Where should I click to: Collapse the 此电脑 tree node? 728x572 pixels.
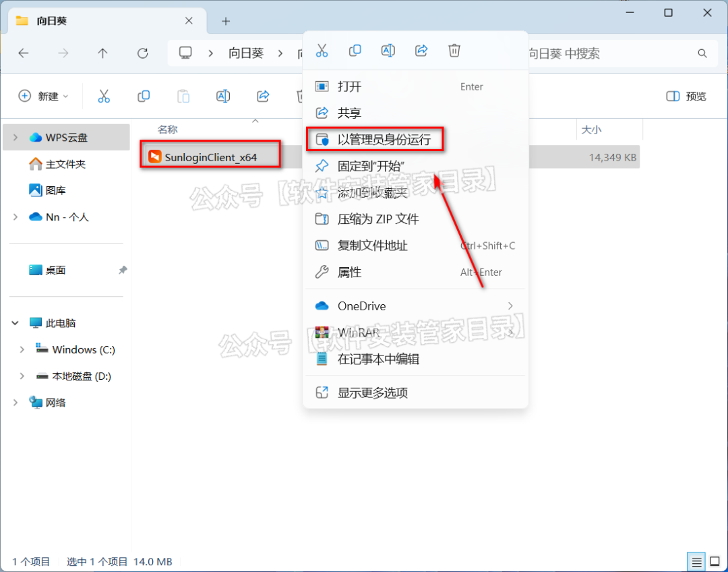[x=16, y=322]
